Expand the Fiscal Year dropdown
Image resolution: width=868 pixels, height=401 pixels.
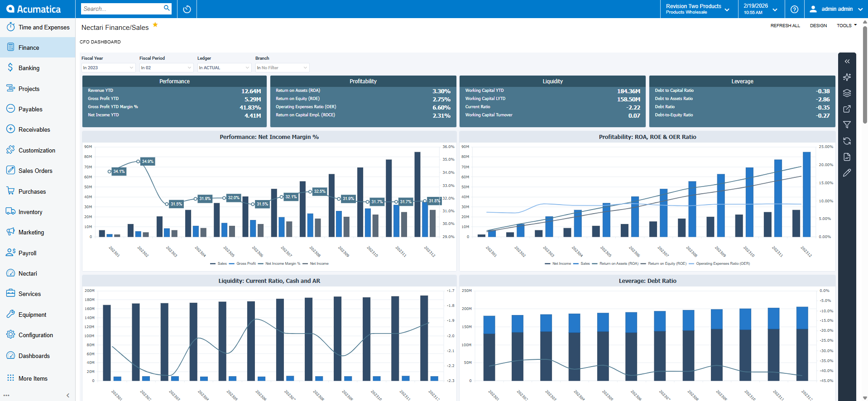[108, 68]
